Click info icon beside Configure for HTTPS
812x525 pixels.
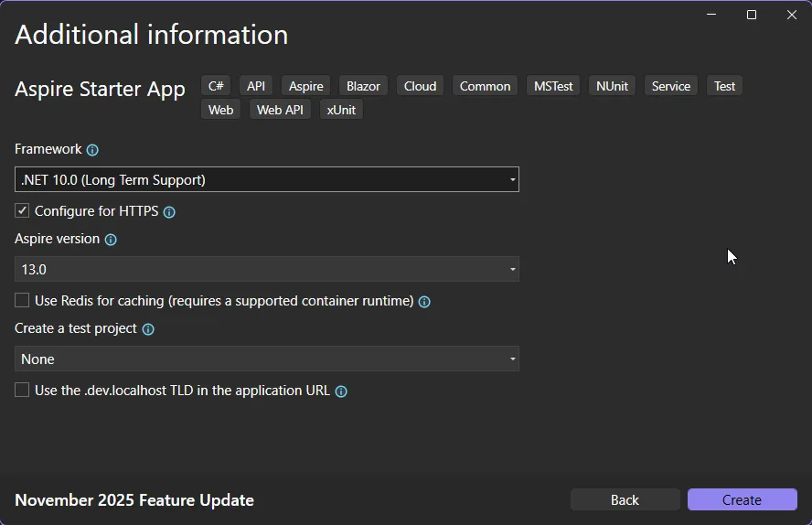click(169, 212)
